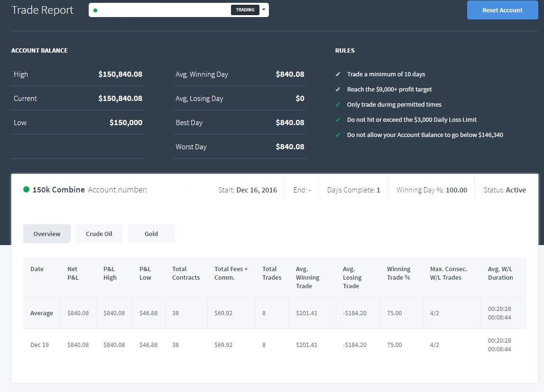The image size is (544, 392).
Task: Expand the account selector dropdown arrow
Action: (264, 9)
